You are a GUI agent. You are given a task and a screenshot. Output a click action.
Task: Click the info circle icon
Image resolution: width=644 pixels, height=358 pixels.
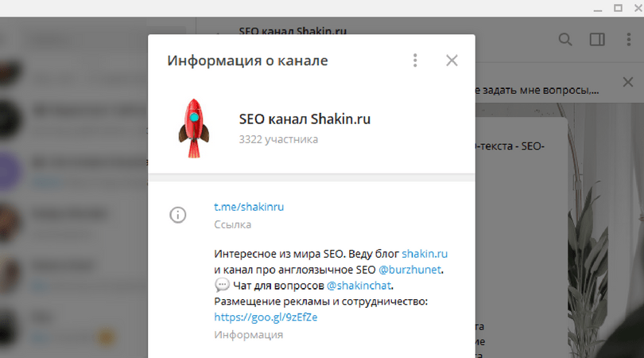(178, 215)
